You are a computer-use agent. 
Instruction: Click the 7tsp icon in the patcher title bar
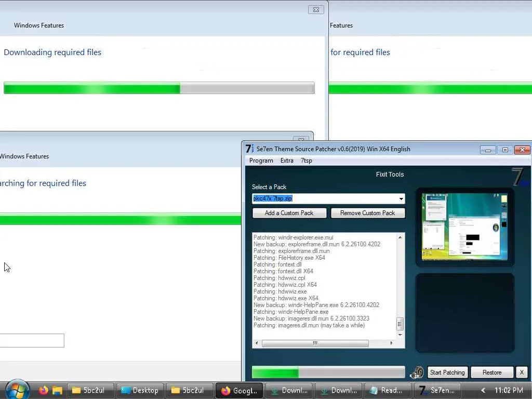[x=249, y=149]
